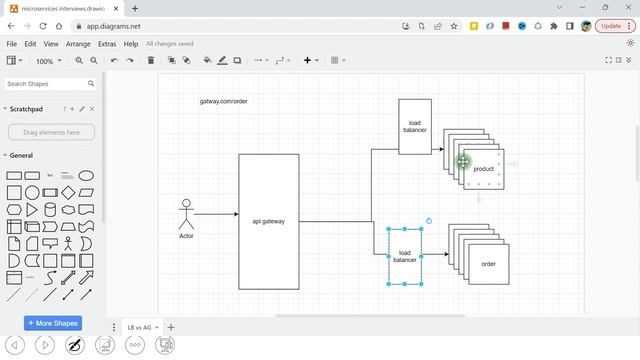This screenshot has width=640, height=360.
Task: Click the rotate handle of selected balancer
Action: pos(429,221)
